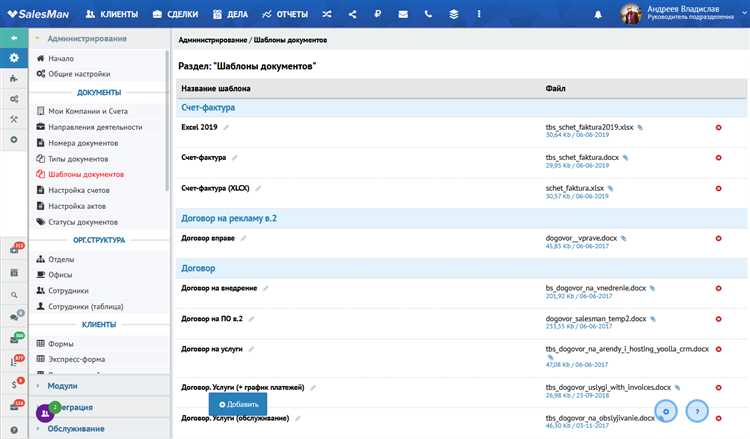
Task: Click pencil edit icon next to Счет-фактура (XLCX)
Action: click(257, 187)
